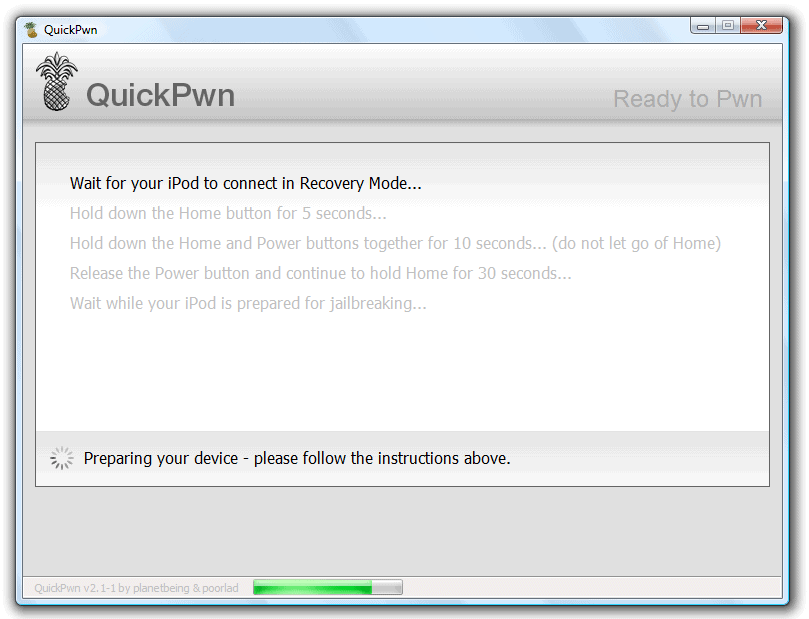Select 'Hold down the Home button for 5 seconds' line
The width and height of the screenshot is (809, 619).
pos(228,214)
